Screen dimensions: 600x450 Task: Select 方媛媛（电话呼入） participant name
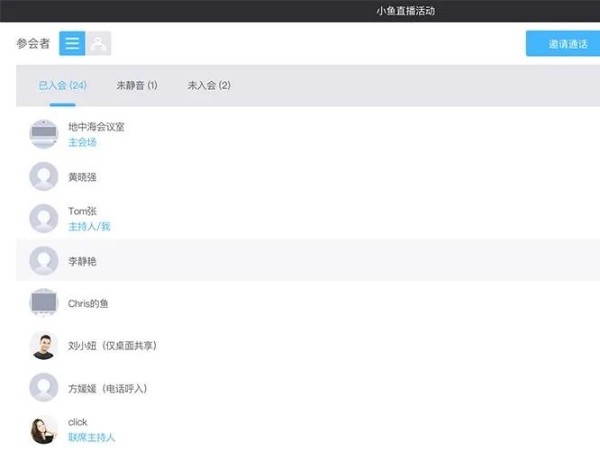click(x=107, y=388)
